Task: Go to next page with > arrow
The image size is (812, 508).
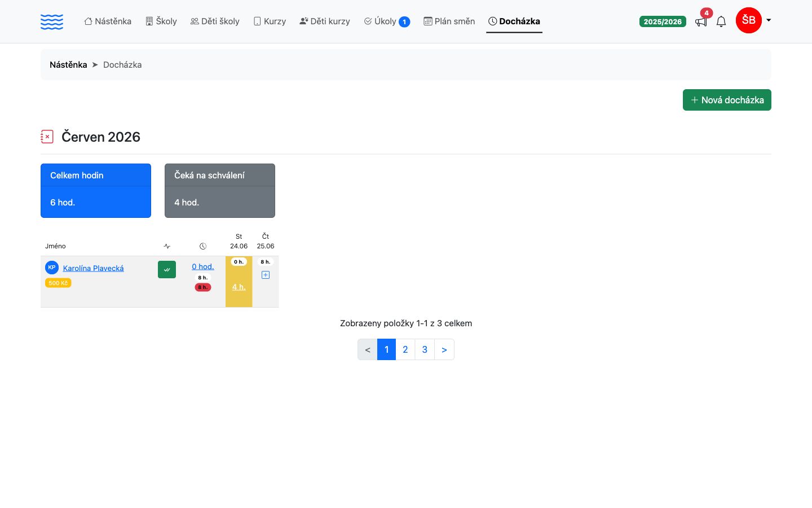Action: pos(444,349)
